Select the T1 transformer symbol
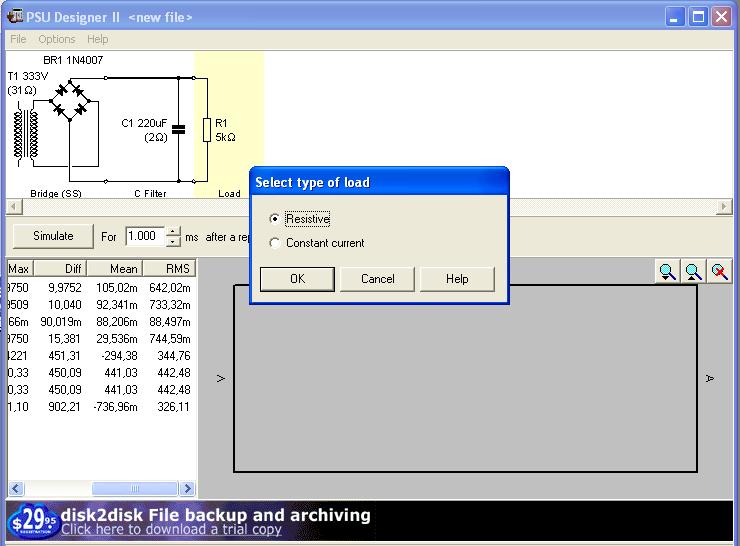 click(x=25, y=134)
